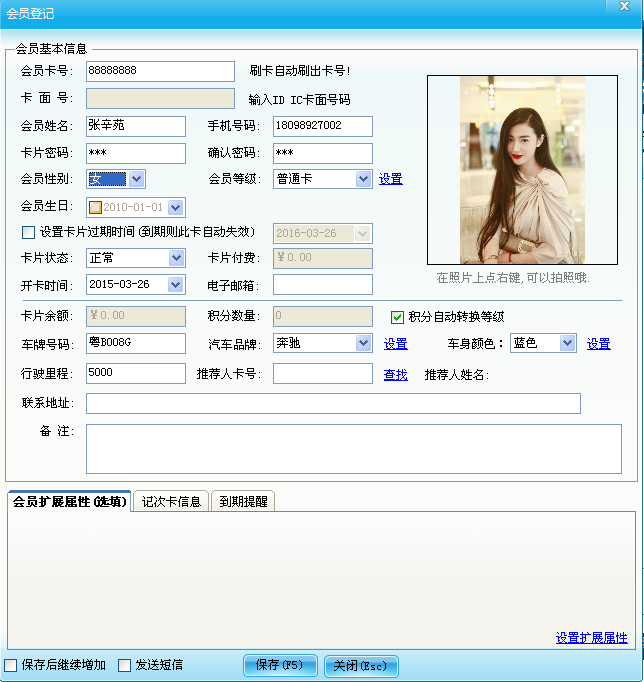
Task: Enable 设置卡片过期时间 checkbox
Action: [28, 232]
